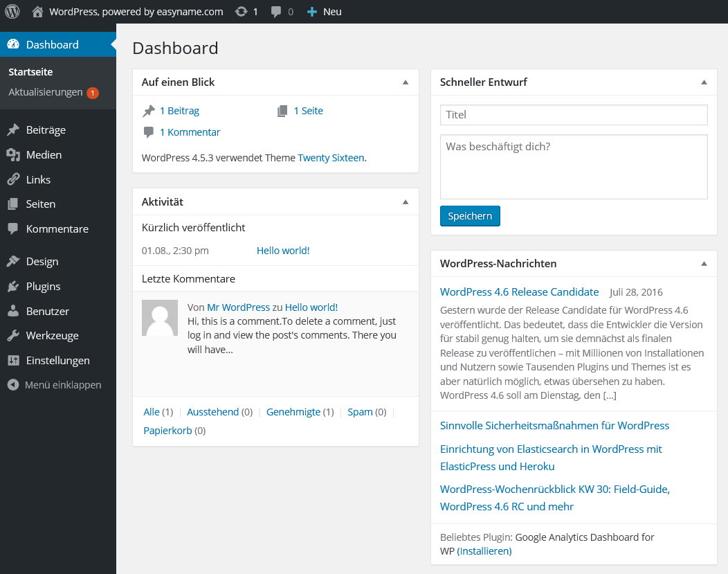Open the Design menu label
The height and width of the screenshot is (574, 728).
tap(42, 262)
